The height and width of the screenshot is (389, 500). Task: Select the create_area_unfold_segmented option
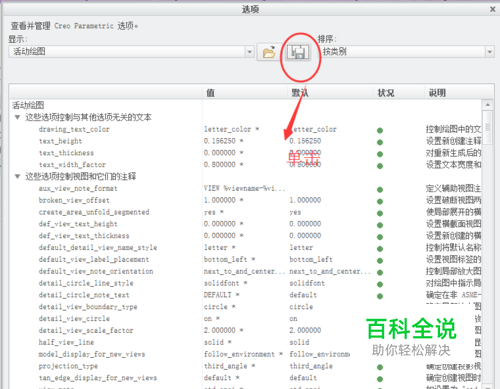click(x=94, y=212)
